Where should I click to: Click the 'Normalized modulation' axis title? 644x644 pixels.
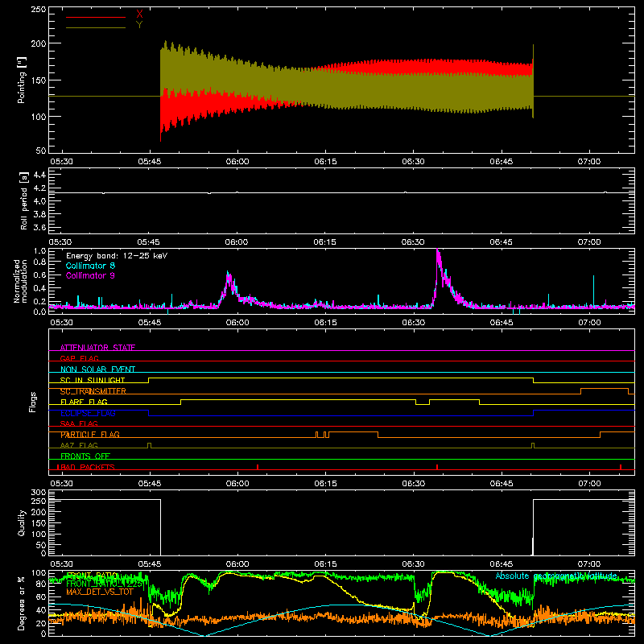tap(21, 281)
